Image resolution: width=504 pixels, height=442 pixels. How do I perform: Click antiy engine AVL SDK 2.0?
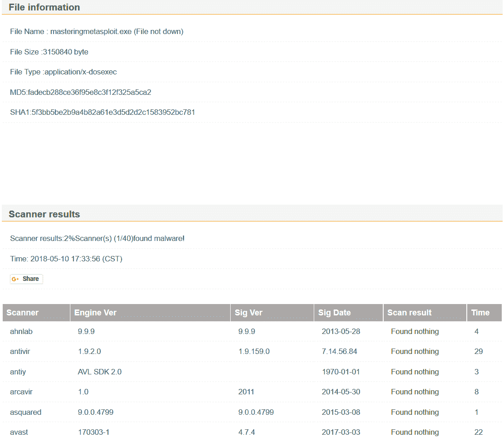click(x=99, y=372)
